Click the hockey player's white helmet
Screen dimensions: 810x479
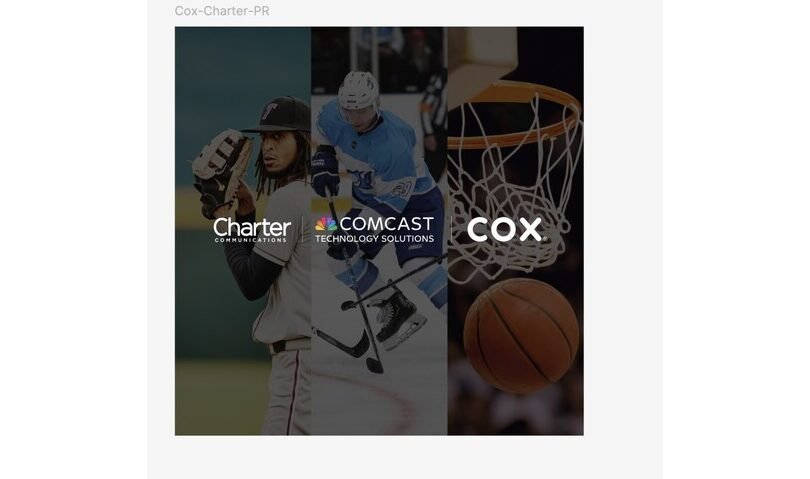tap(359, 90)
